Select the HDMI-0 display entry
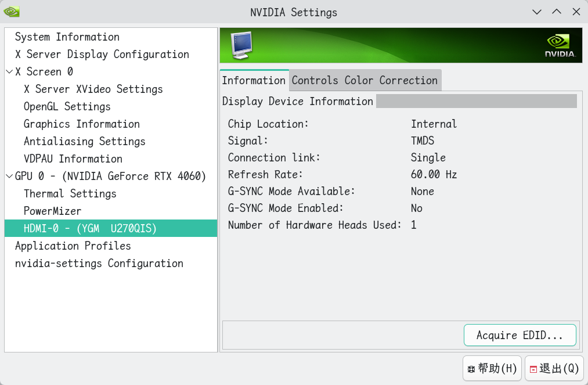 [90, 229]
